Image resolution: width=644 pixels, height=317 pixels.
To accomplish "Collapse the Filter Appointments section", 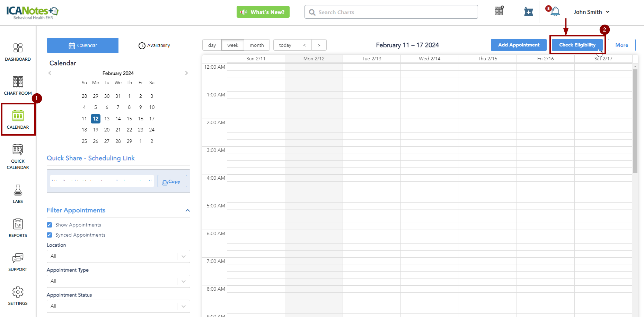I will click(x=187, y=211).
